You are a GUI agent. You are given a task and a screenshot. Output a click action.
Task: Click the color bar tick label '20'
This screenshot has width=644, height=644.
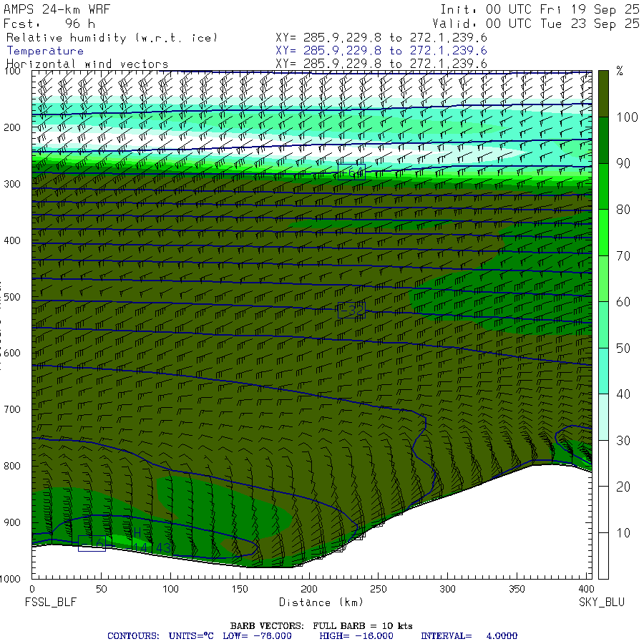click(623, 487)
